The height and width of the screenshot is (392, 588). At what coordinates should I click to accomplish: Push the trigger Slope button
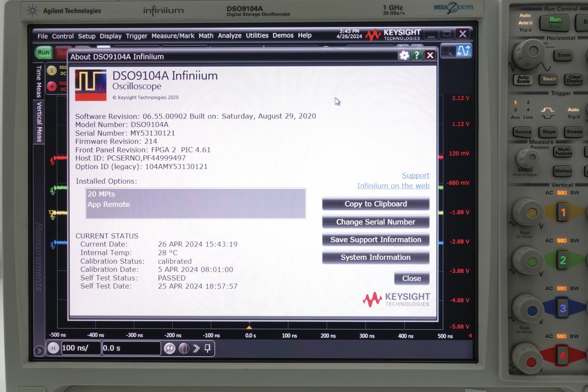pyautogui.click(x=549, y=132)
